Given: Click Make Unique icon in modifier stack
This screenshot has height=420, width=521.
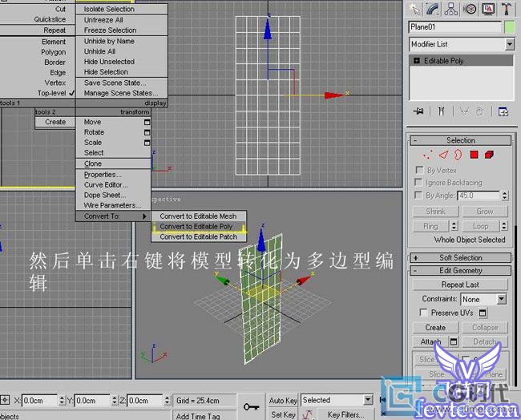Looking at the screenshot, I should (464, 111).
